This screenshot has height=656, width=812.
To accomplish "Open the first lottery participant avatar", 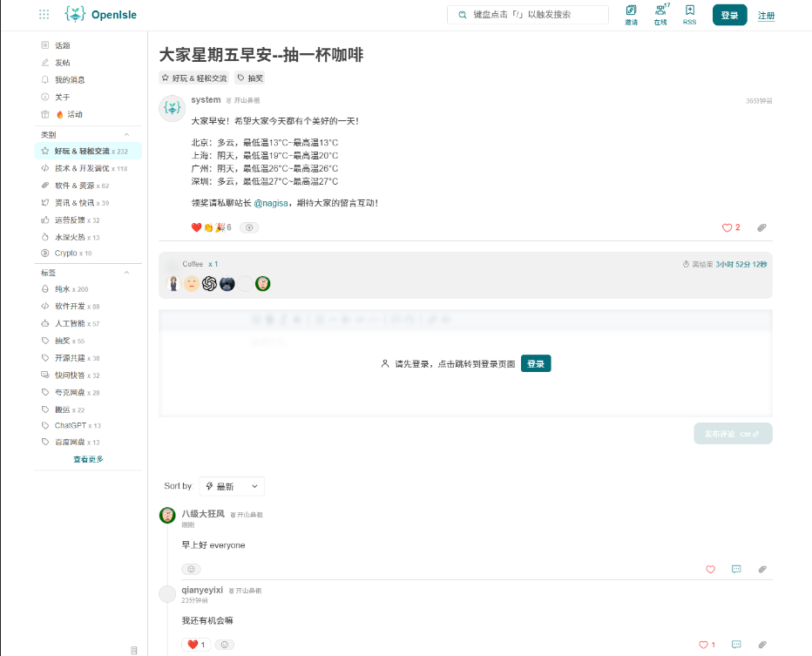I will click(x=173, y=284).
